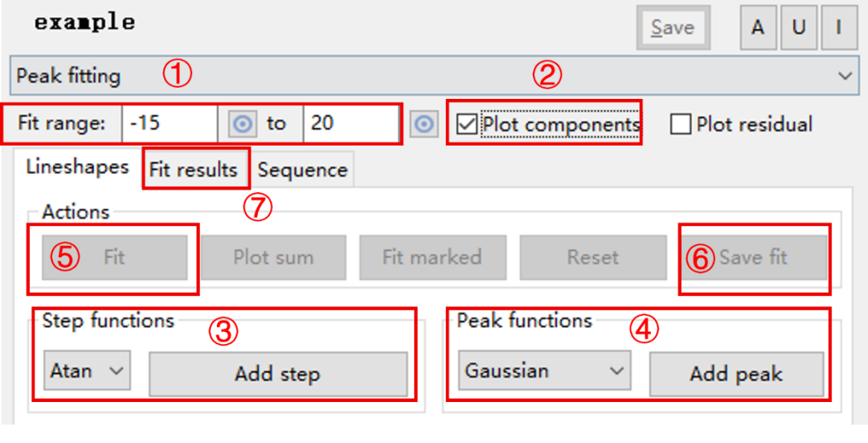The image size is (868, 443).
Task: Enable the Plot residual checkbox
Action: coord(681,125)
